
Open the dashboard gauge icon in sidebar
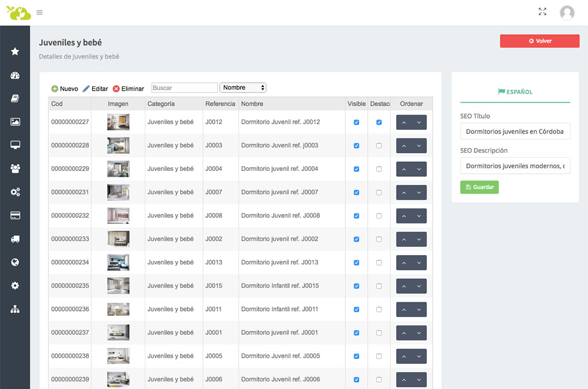point(15,75)
